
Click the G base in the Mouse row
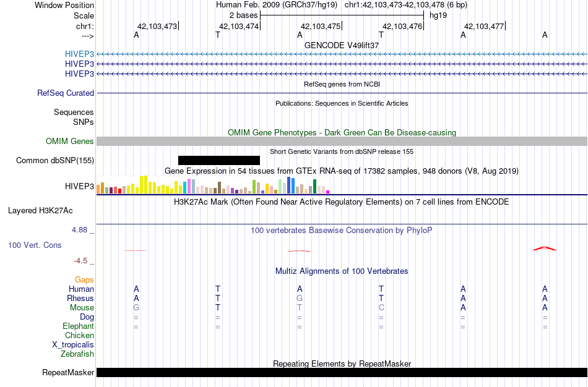coord(136,308)
